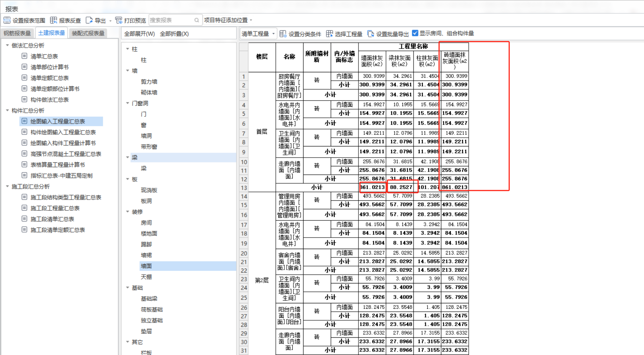Click the document icon beside 施工段清单汇总表
644x355 pixels.
[24, 219]
